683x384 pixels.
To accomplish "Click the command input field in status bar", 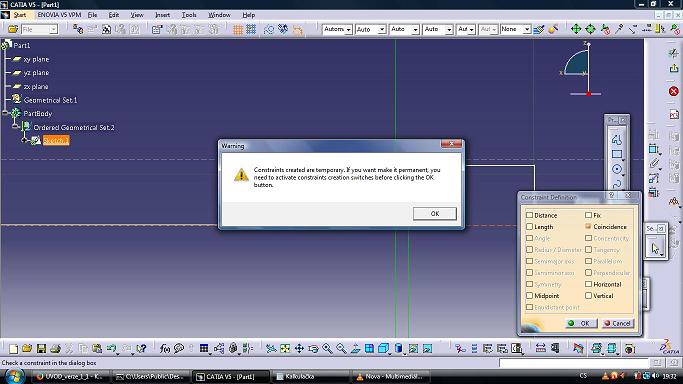I will (574, 363).
